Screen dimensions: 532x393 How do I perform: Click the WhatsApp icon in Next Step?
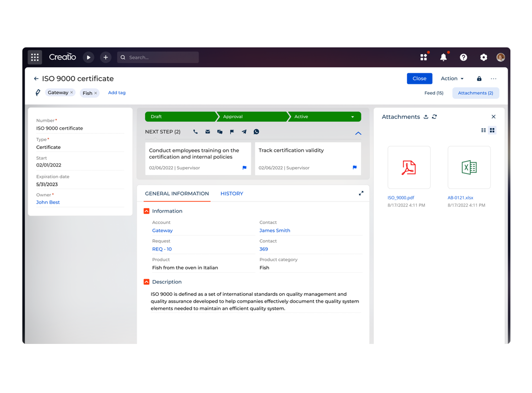pyautogui.click(x=256, y=132)
